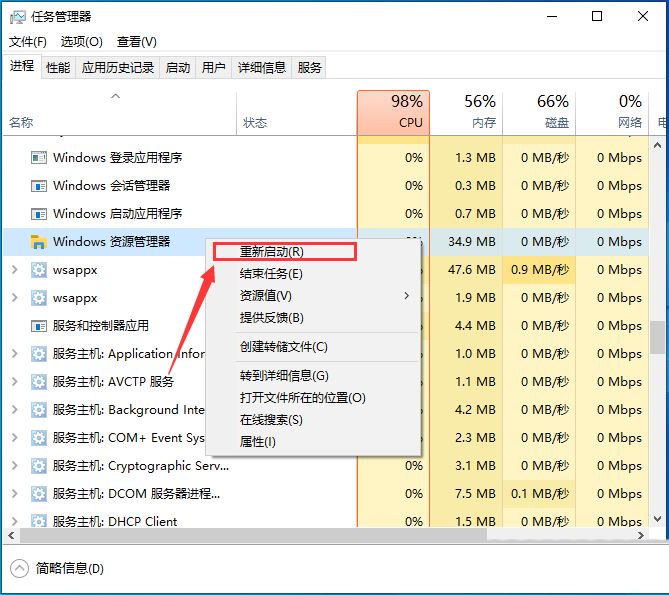The height and width of the screenshot is (595, 669).
Task: Select the 服务主机: DHCP Client row text
Action: click(115, 522)
